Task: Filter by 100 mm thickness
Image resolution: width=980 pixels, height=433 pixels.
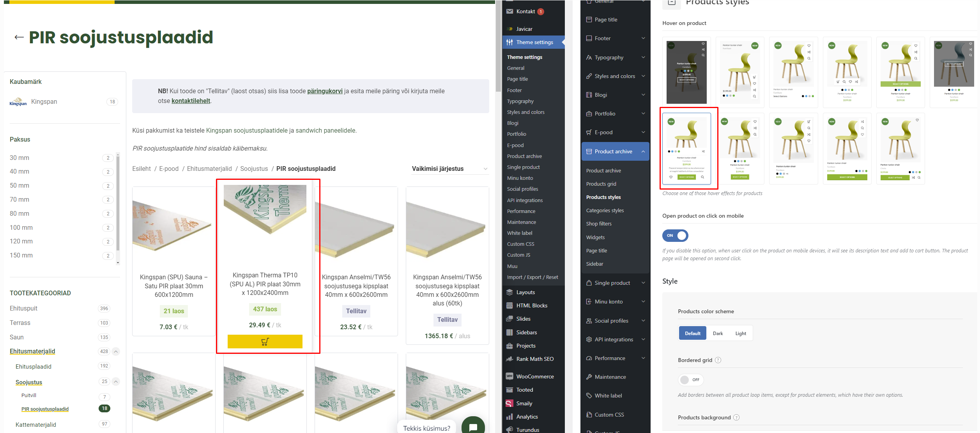Action: [21, 227]
